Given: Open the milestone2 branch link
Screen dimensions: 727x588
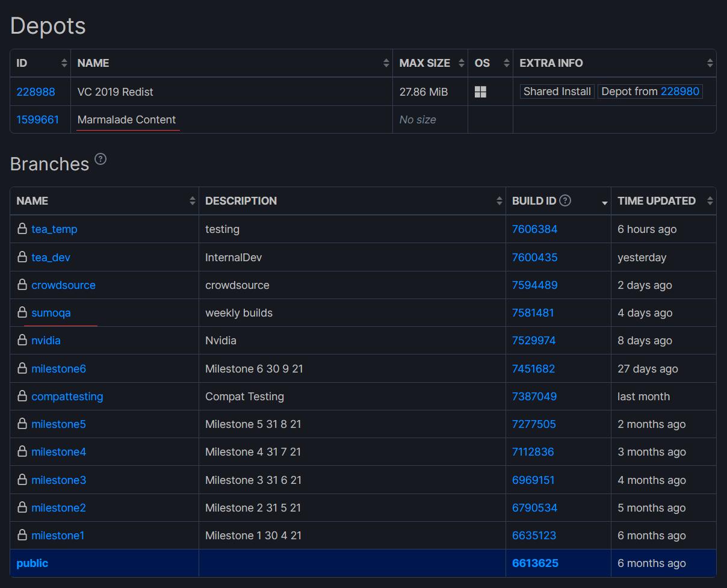Looking at the screenshot, I should (58, 507).
